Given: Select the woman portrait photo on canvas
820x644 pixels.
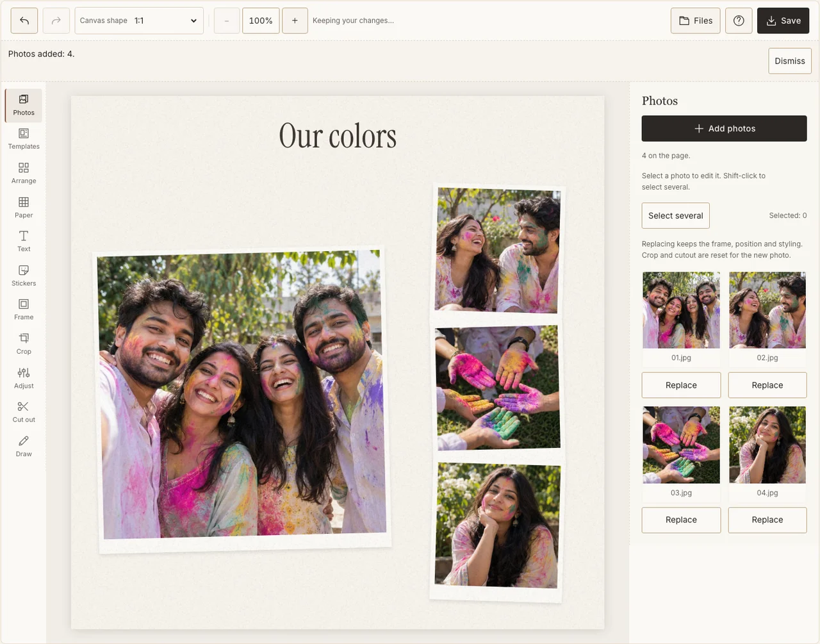Looking at the screenshot, I should point(498,525).
